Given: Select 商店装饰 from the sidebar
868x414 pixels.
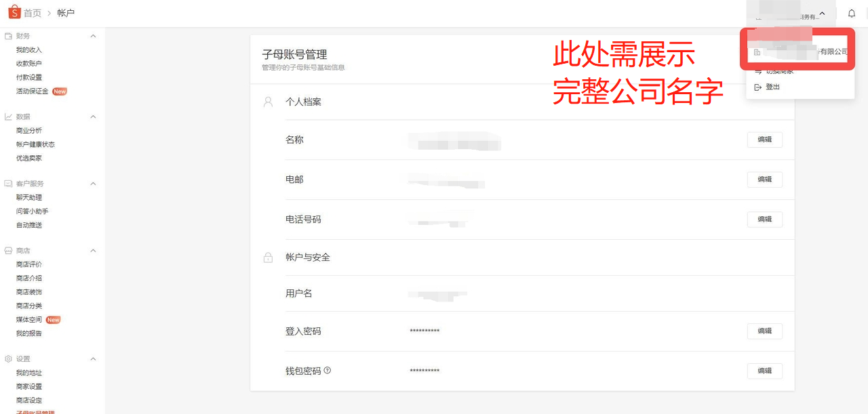Looking at the screenshot, I should [29, 292].
